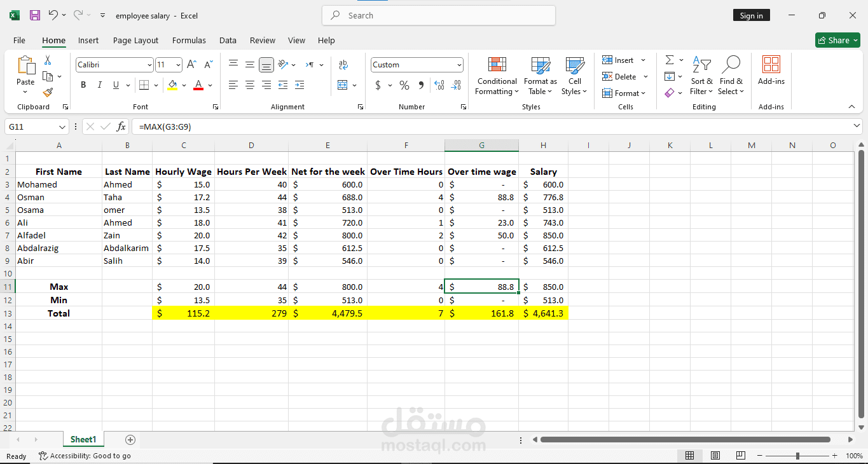
Task: Switch to the Review tab
Action: click(x=263, y=40)
